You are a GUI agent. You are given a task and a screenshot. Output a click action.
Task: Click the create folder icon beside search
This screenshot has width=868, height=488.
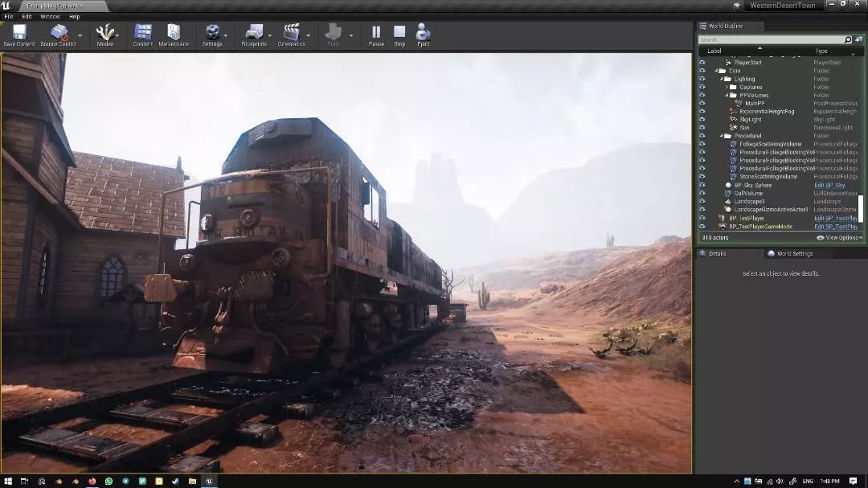pyautogui.click(x=858, y=39)
